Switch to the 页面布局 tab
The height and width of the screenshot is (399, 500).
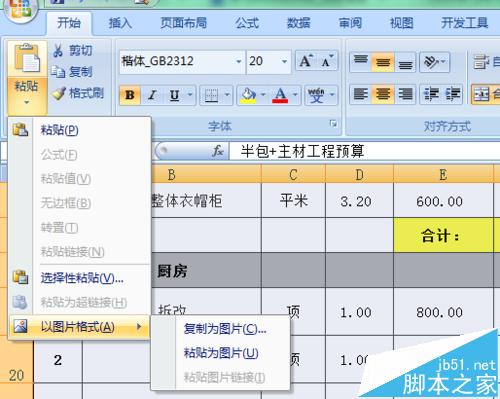184,23
